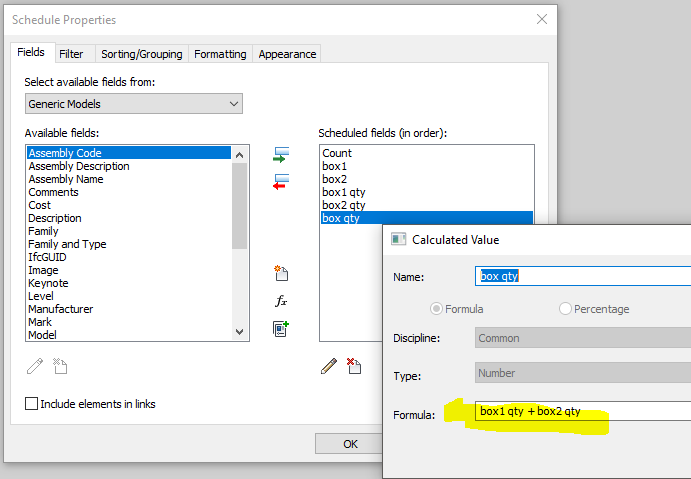Viewport: 691px width, 479px height.
Task: Select Keynote in Available fields
Action: click(x=129, y=283)
